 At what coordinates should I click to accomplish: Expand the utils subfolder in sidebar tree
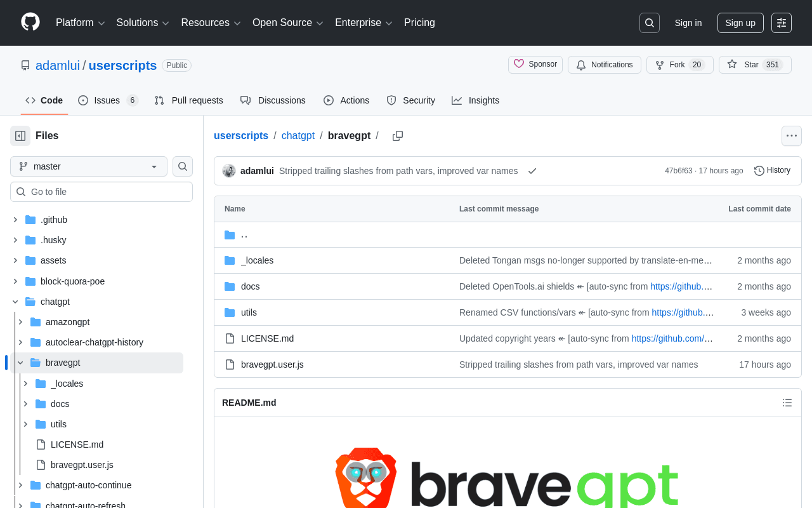(x=25, y=424)
